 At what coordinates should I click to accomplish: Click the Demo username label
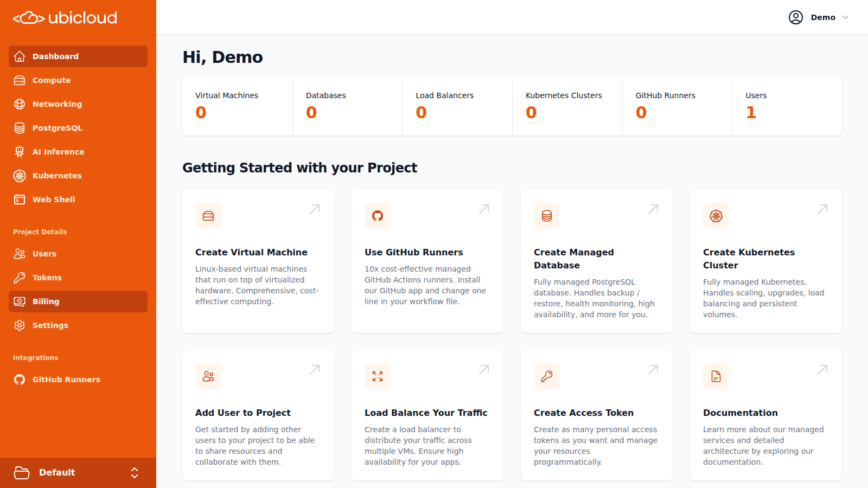823,17
